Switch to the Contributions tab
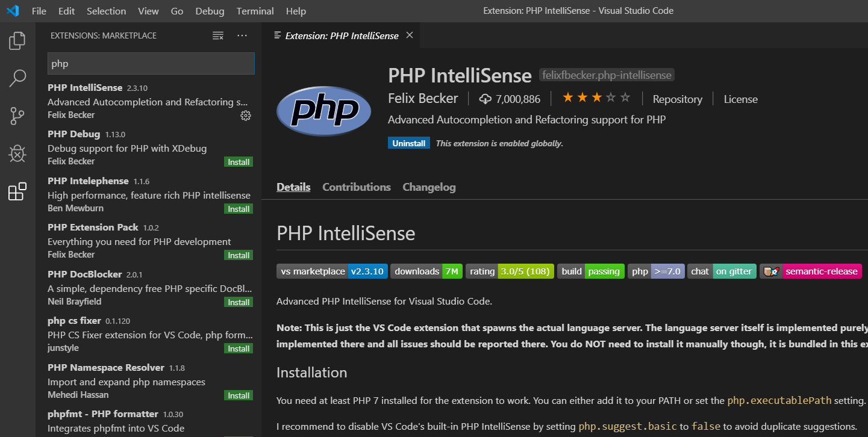The width and height of the screenshot is (868, 437). 357,187
